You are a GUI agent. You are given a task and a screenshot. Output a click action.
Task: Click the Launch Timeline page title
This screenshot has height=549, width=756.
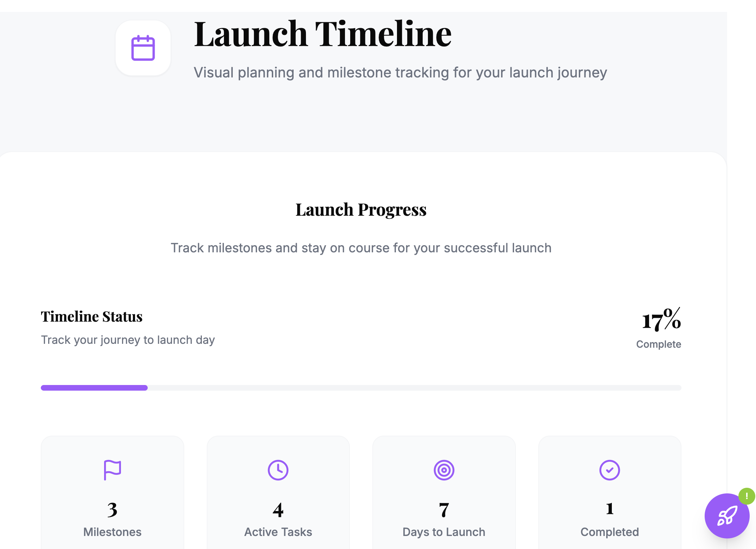click(322, 34)
